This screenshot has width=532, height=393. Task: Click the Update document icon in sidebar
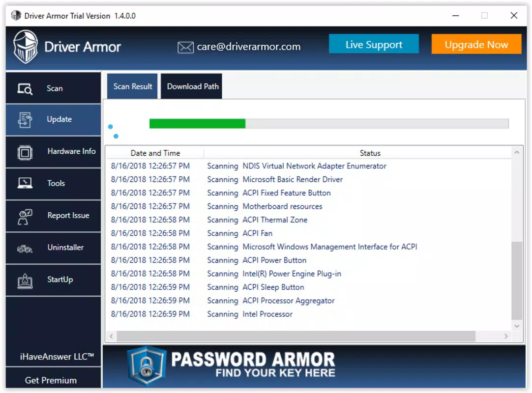click(x=25, y=120)
